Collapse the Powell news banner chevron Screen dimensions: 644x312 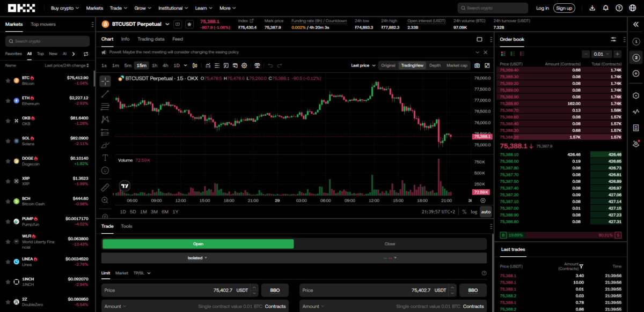tap(478, 52)
